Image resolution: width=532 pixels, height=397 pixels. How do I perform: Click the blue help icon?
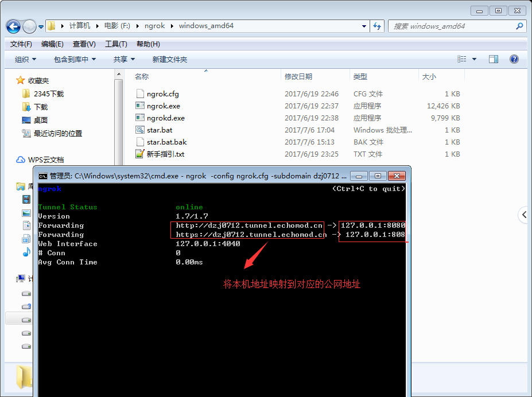point(514,59)
